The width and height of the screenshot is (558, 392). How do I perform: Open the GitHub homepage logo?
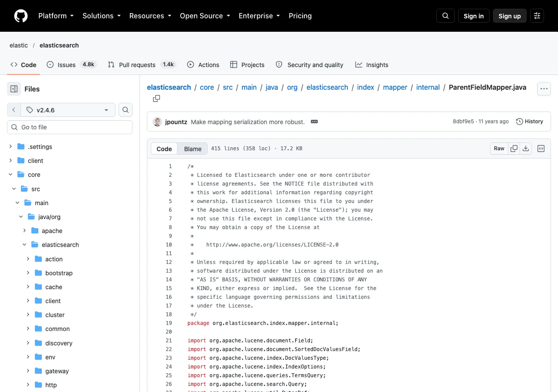point(21,16)
